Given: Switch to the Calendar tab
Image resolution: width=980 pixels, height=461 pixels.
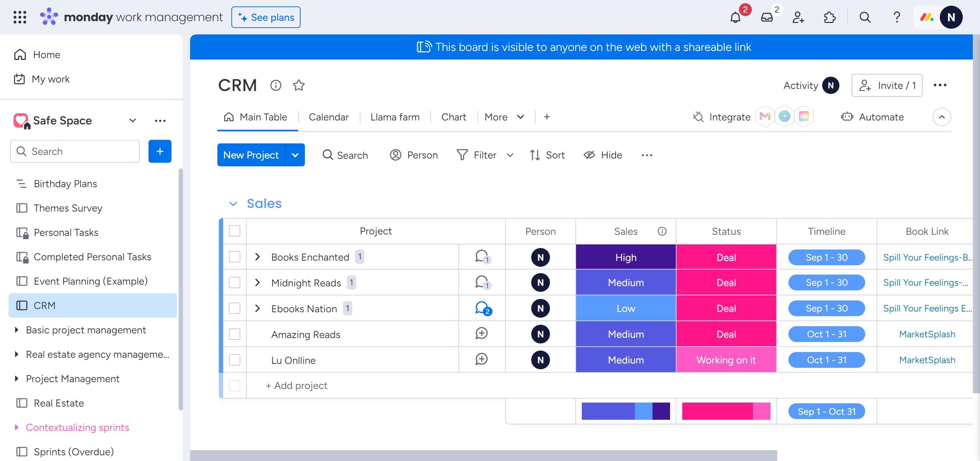Looking at the screenshot, I should click(x=328, y=117).
